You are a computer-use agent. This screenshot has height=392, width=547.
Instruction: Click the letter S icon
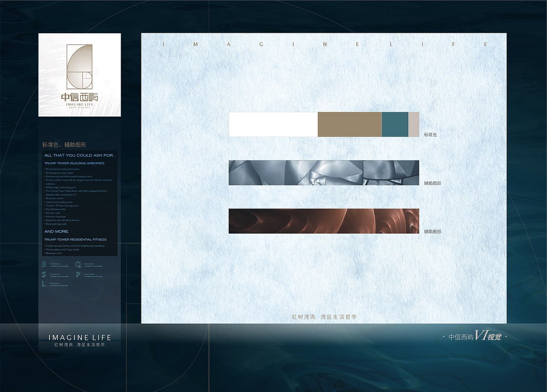(44, 275)
